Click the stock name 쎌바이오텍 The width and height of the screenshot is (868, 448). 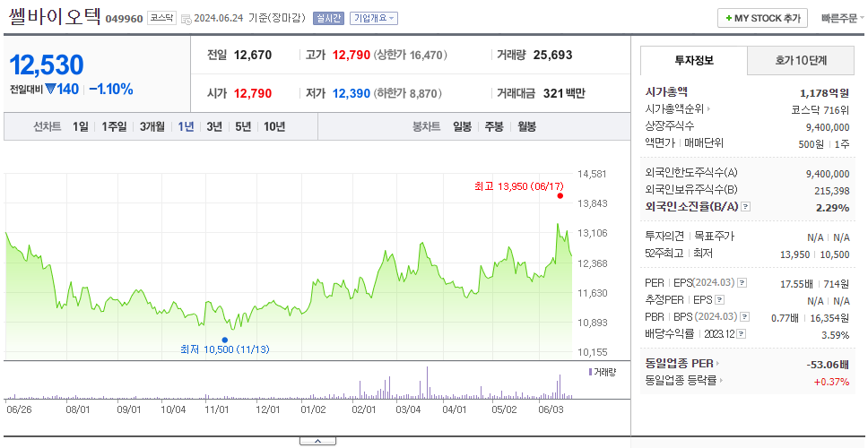(54, 17)
